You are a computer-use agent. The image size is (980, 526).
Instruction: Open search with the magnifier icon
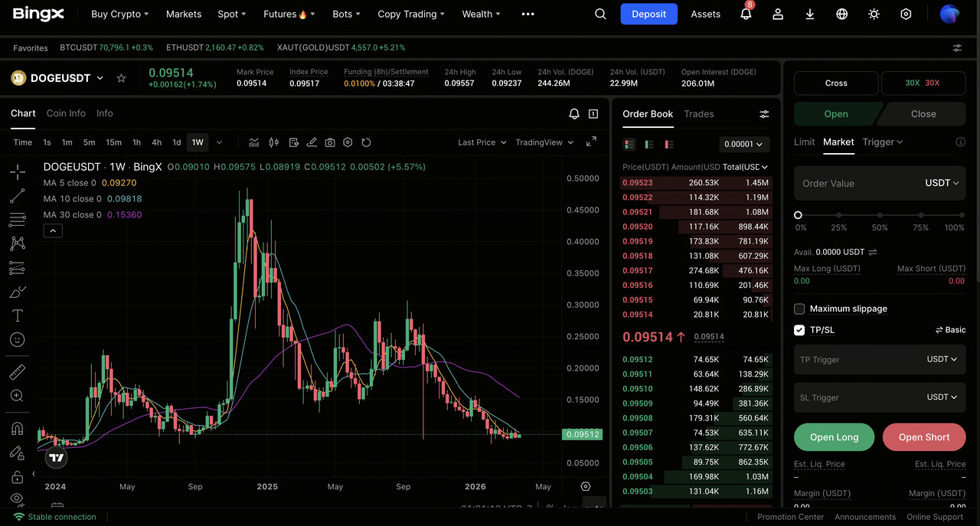pos(600,15)
